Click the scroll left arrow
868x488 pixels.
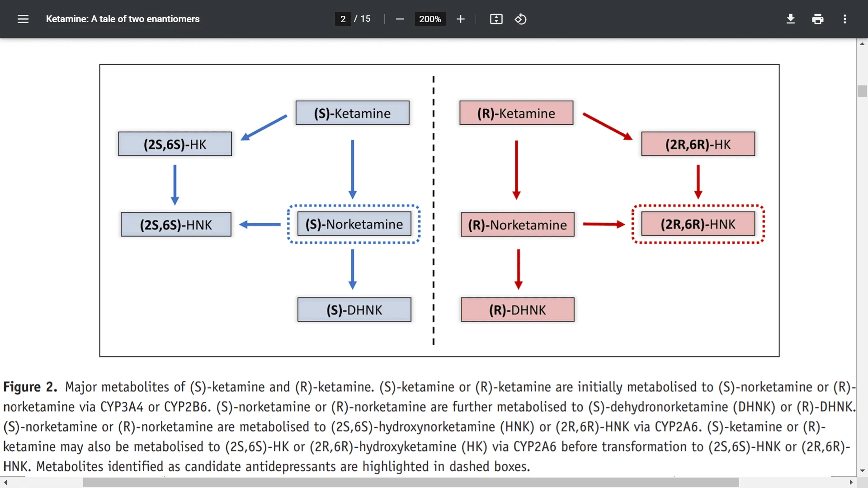(5, 483)
